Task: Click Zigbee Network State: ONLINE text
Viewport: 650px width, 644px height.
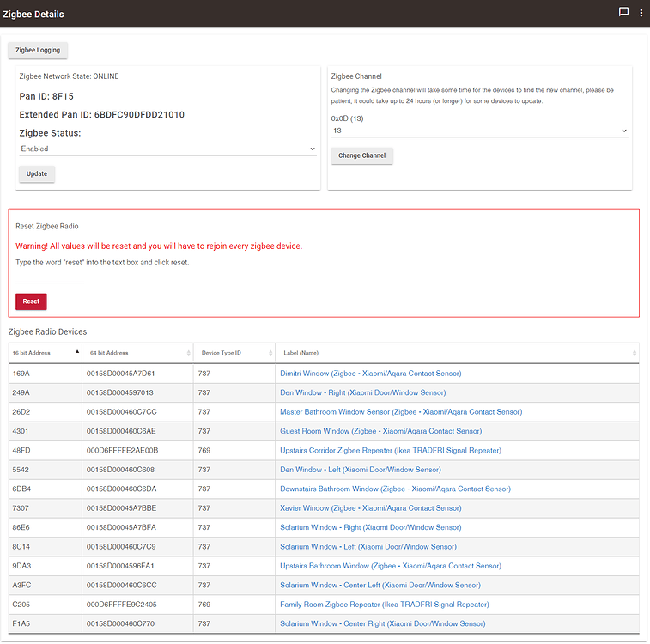Action: click(x=69, y=76)
